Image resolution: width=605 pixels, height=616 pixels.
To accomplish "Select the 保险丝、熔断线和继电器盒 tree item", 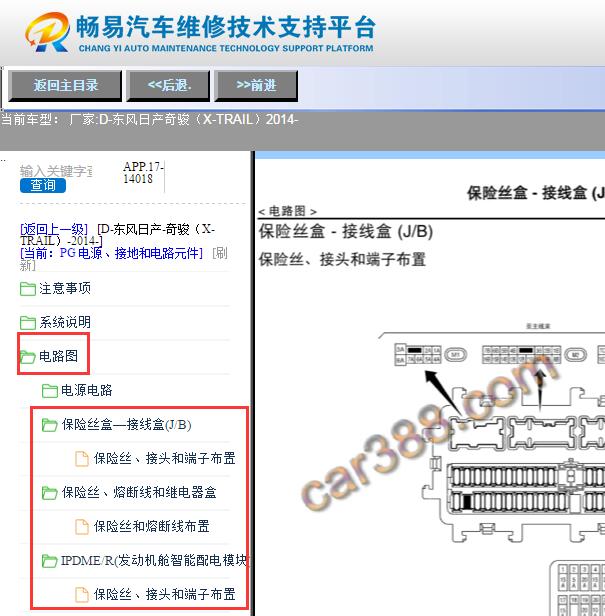I will click(139, 492).
